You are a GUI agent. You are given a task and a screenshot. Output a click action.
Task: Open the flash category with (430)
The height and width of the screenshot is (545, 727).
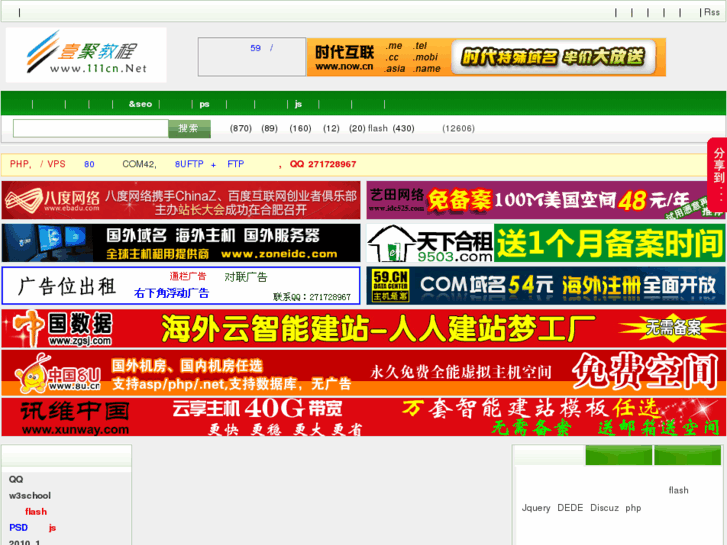391,128
